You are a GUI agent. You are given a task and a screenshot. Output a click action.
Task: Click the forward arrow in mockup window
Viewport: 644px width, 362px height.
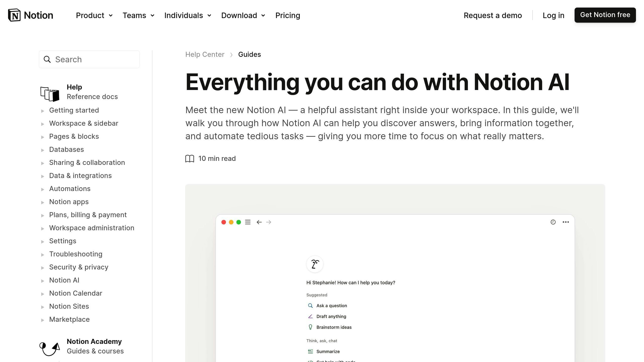(269, 222)
